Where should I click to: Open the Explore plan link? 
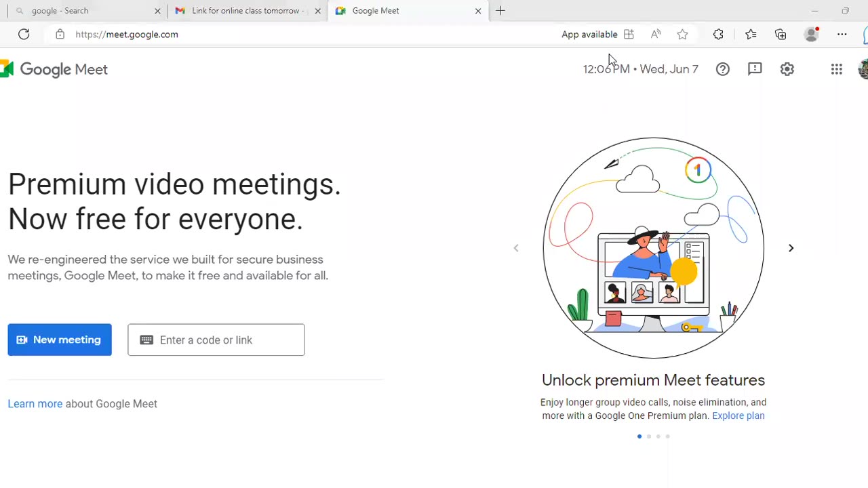point(738,415)
